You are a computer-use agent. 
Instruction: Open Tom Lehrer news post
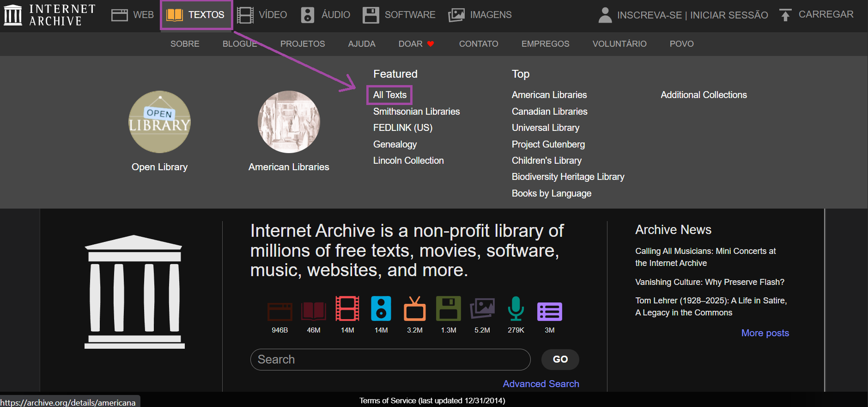(x=711, y=307)
